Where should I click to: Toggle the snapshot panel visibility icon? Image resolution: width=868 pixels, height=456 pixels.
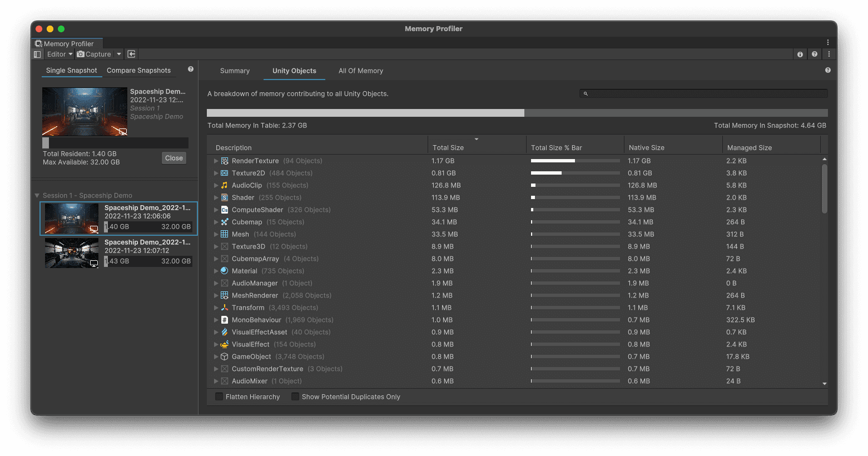[37, 54]
